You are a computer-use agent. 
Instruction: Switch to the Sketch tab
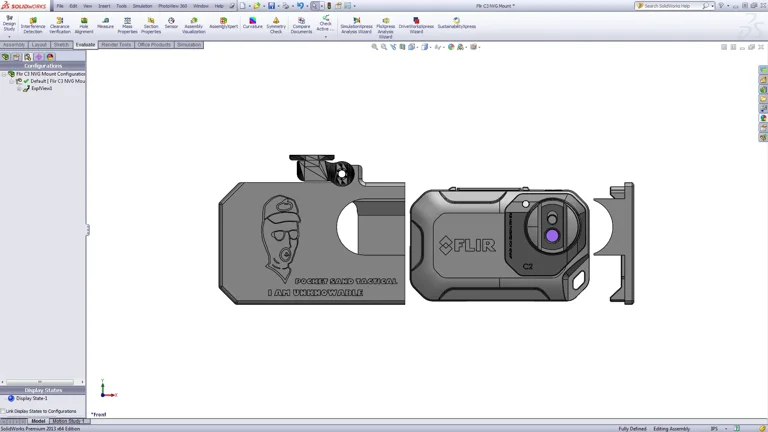click(61, 45)
